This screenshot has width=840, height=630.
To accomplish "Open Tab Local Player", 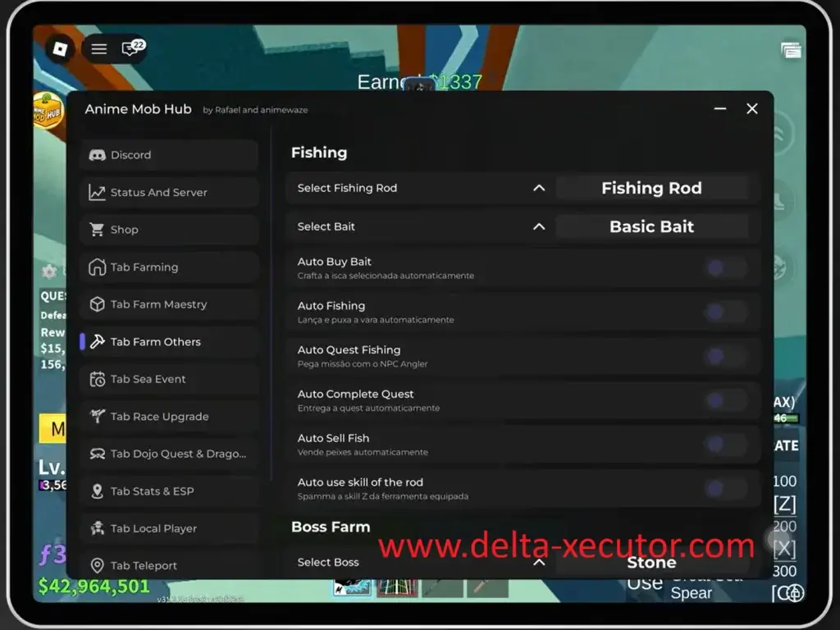I will click(x=169, y=528).
